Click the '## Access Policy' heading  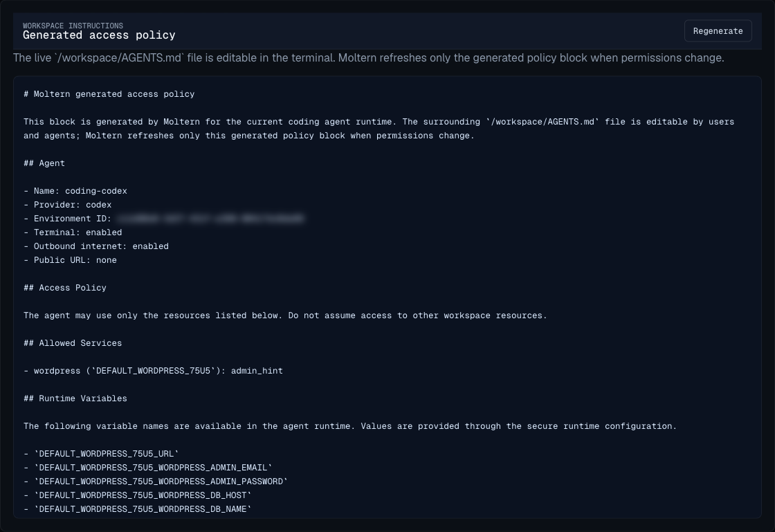coord(65,288)
